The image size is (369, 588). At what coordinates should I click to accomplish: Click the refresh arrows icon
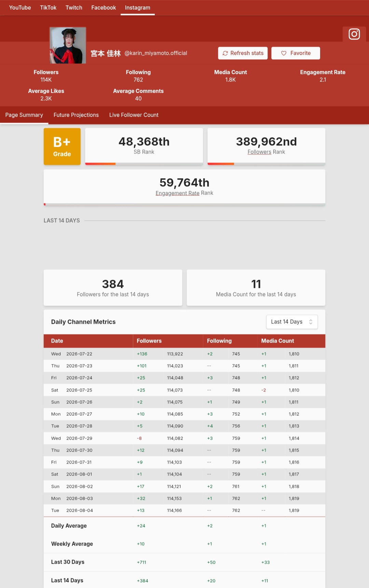[x=225, y=53]
